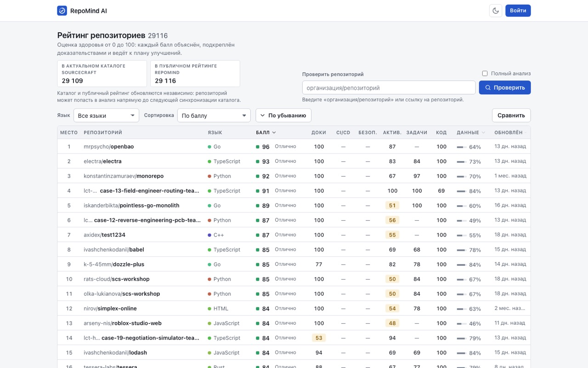The image size is (588, 368).
Task: Sort by the ЗАДАЧИ column header
Action: pos(417,132)
